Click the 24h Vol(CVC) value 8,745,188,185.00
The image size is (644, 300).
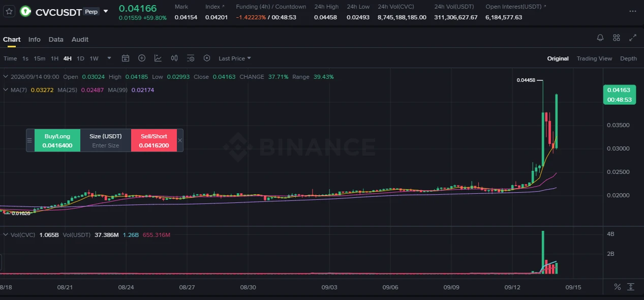coord(402,17)
